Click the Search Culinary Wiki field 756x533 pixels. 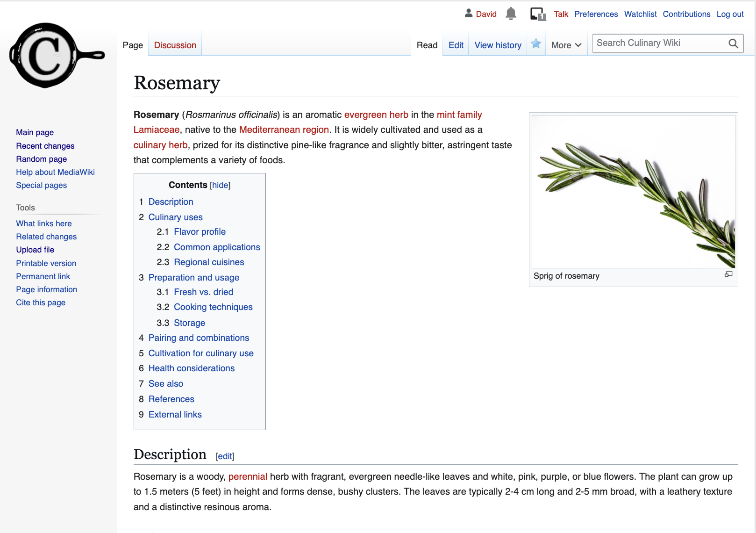click(x=659, y=43)
